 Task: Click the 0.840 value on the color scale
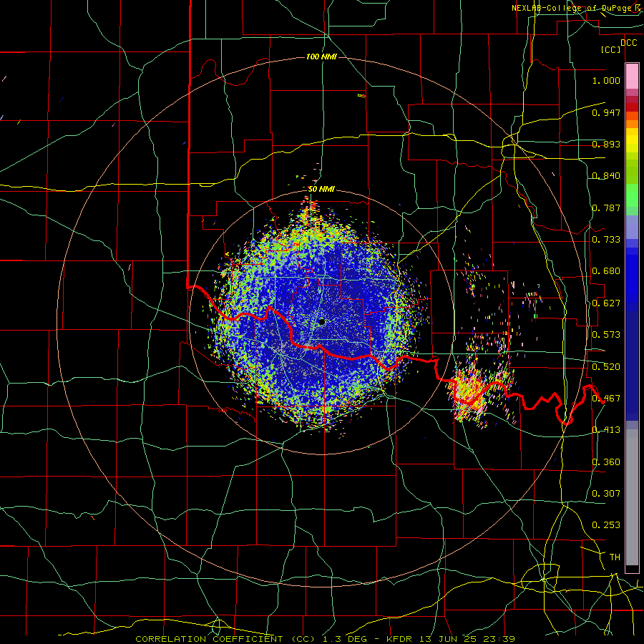[x=606, y=176]
